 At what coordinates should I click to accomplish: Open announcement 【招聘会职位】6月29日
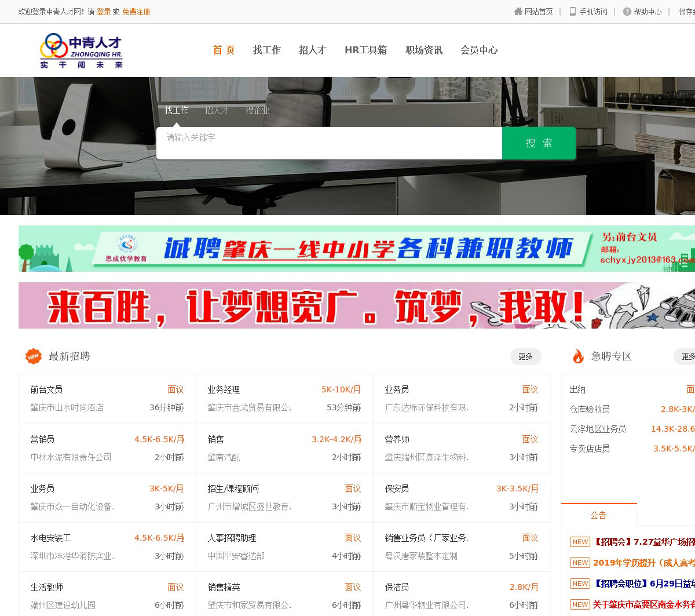pos(644,584)
